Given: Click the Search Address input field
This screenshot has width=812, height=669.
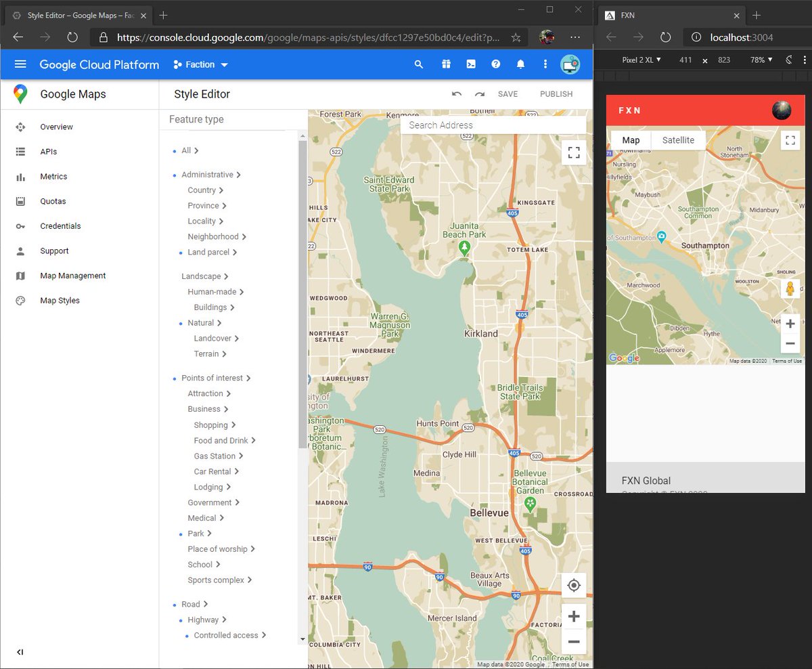Looking at the screenshot, I should [x=493, y=125].
